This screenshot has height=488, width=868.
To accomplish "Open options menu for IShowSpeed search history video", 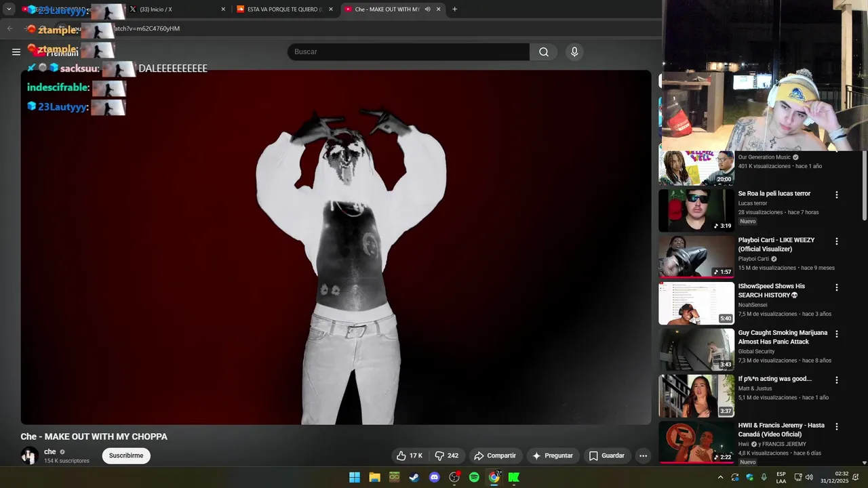I will pyautogui.click(x=836, y=287).
